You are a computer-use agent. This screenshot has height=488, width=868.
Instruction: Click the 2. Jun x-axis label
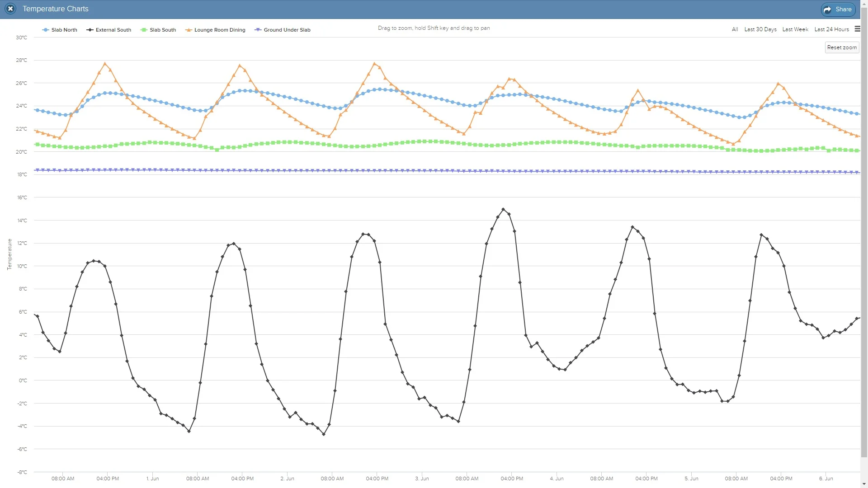(x=287, y=479)
